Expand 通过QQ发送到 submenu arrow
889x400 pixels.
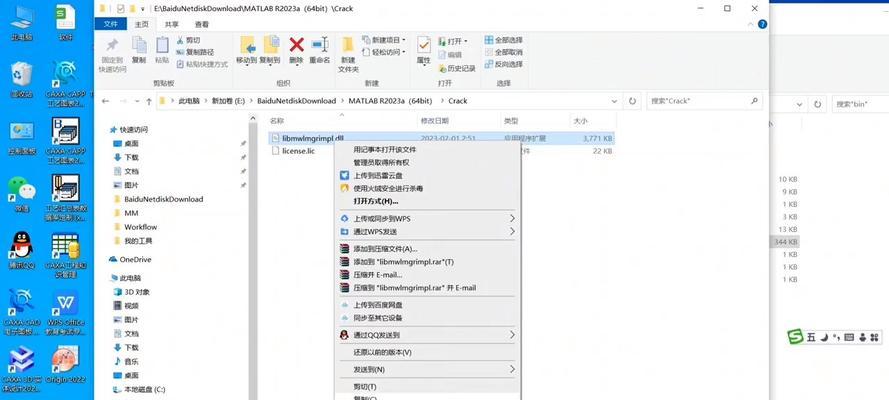point(512,335)
